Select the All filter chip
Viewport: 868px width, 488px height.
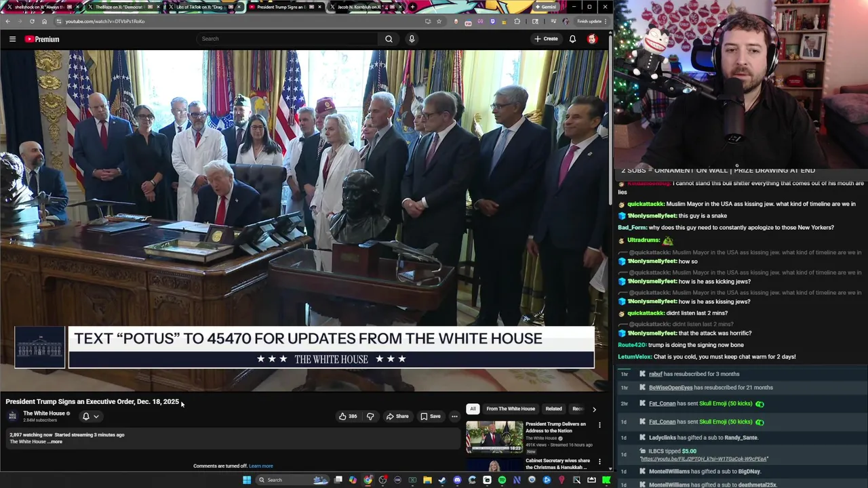(473, 409)
